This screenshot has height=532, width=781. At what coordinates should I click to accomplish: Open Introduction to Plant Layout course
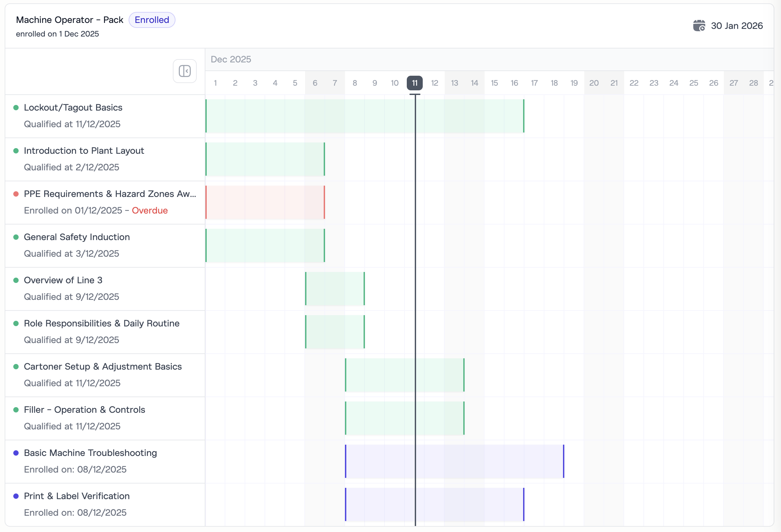(x=84, y=151)
